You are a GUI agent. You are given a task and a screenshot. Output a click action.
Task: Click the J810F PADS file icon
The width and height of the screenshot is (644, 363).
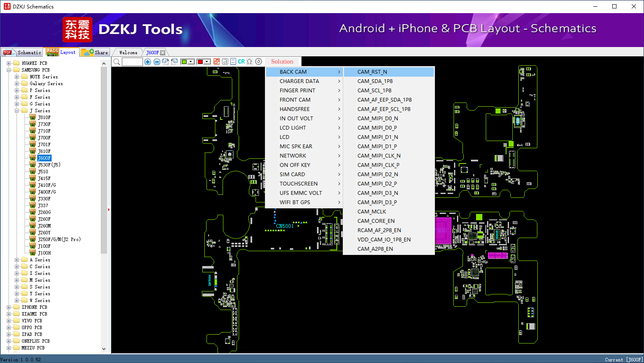(x=33, y=117)
